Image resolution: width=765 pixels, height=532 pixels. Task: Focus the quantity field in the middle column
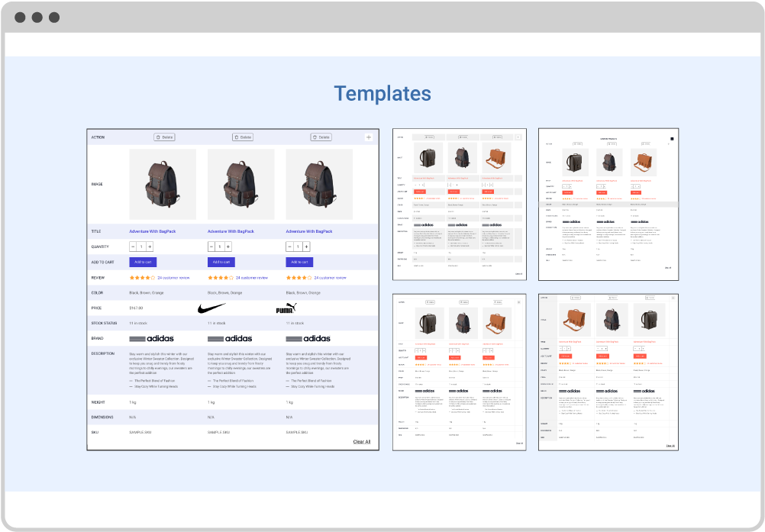coord(220,247)
